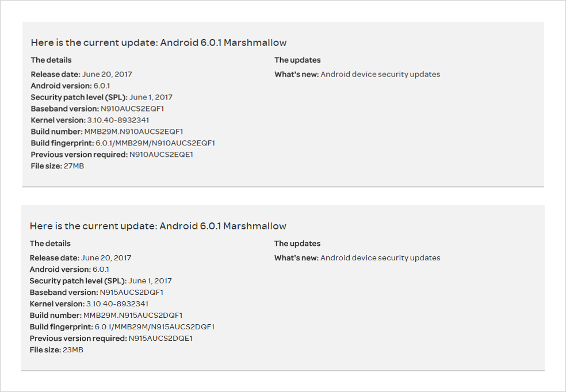Click the 23MB file size line
Viewport: 566px width, 392px height.
pos(56,350)
